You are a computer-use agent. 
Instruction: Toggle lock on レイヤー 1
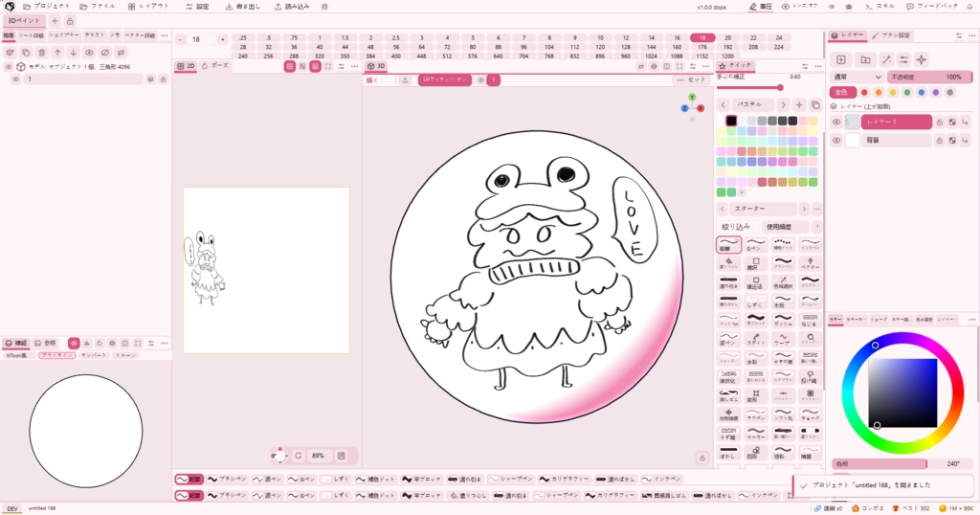click(940, 122)
